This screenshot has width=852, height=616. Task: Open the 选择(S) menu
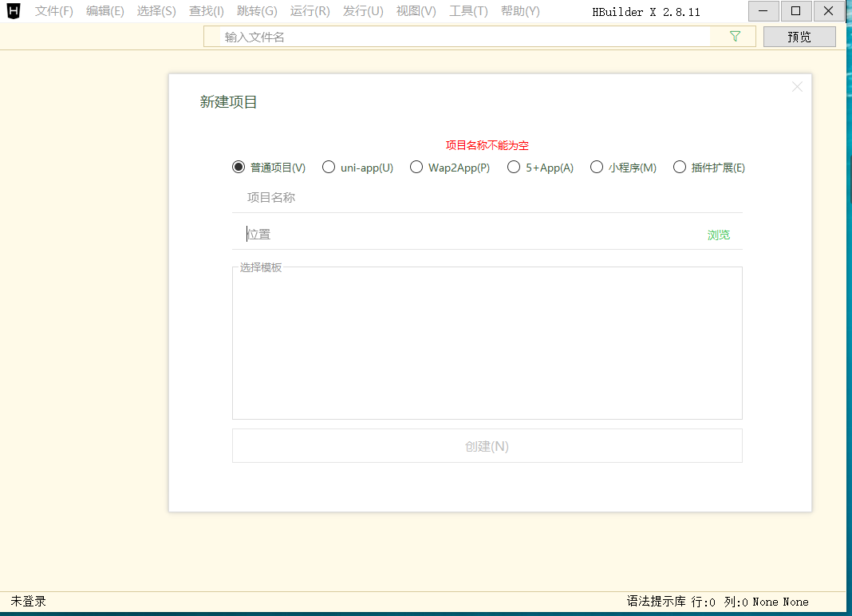156,11
